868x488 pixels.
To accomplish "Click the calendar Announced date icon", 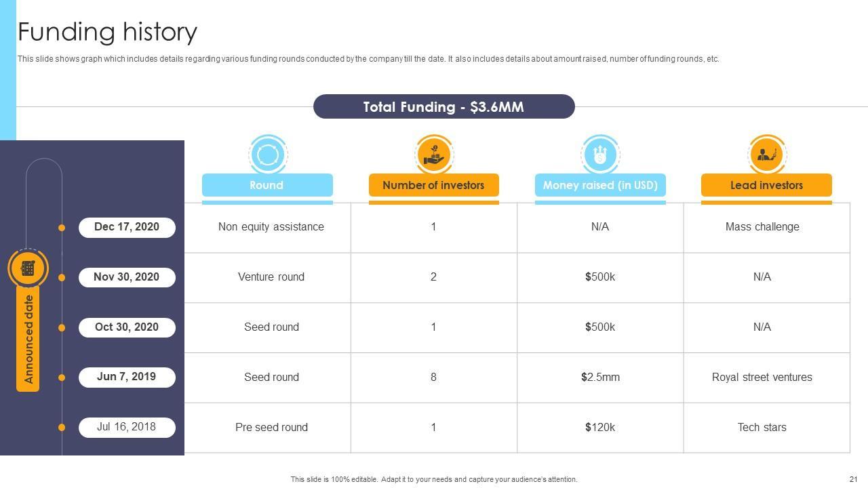I will [x=28, y=268].
